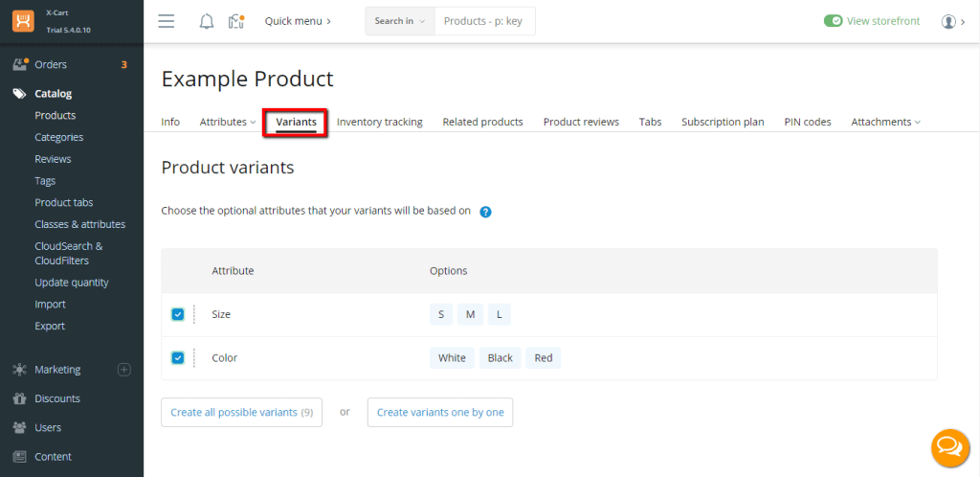This screenshot has width=980, height=477.
Task: Click the Red color option tag
Action: tap(544, 358)
